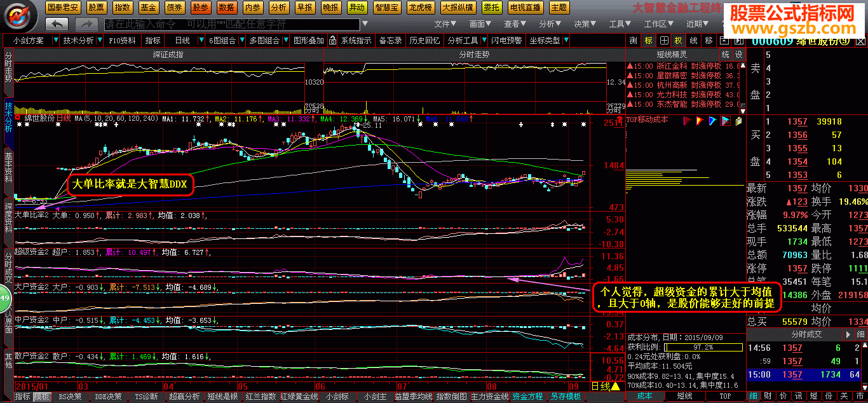Screen dimensions: 868x403
Task: Toggle the 线 drawing button
Action: pos(693,40)
